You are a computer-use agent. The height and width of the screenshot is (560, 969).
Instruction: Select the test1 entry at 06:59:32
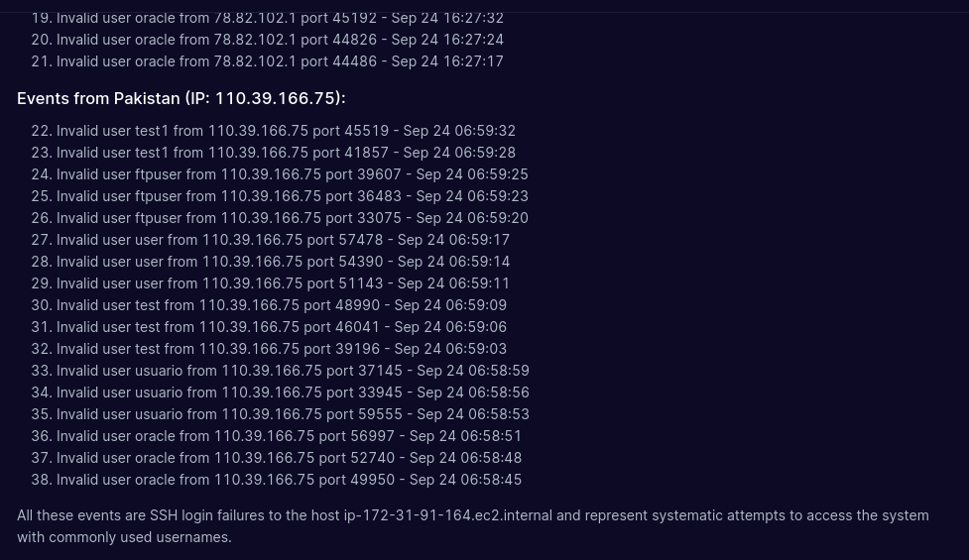click(286, 130)
